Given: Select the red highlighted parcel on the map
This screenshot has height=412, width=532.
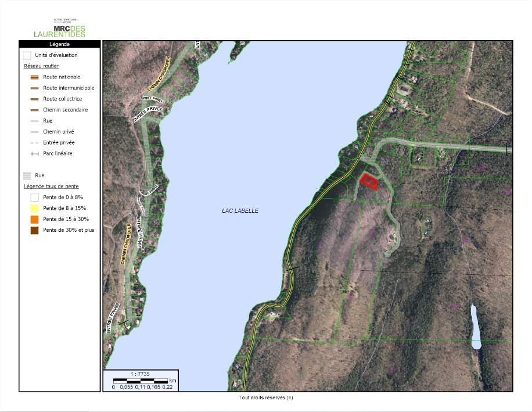Looking at the screenshot, I should click(369, 182).
